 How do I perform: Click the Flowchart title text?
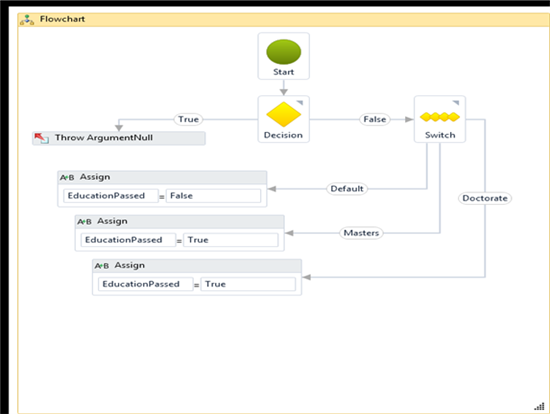[x=62, y=19]
